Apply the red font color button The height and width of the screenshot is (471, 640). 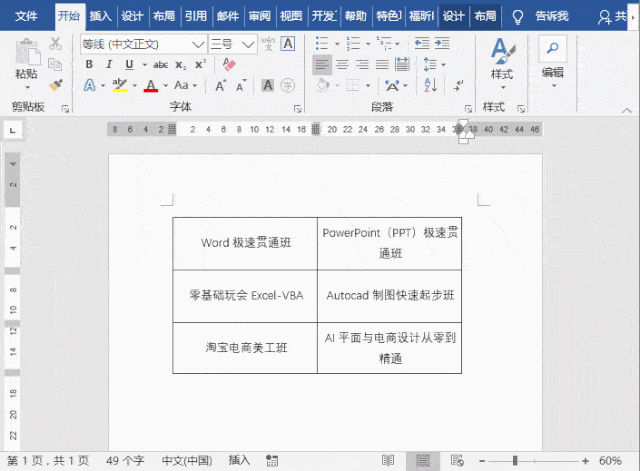(x=151, y=85)
